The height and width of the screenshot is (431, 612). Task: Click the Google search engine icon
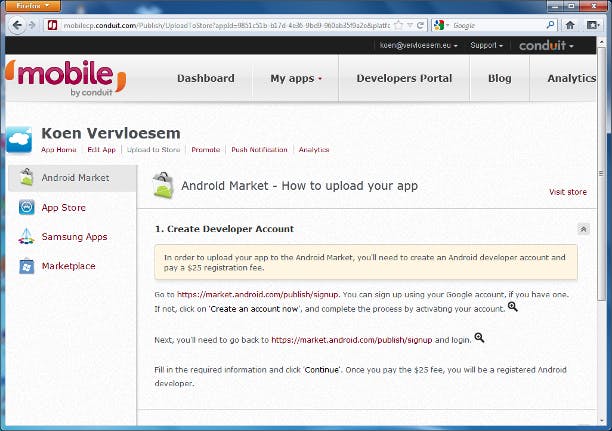pyautogui.click(x=439, y=25)
